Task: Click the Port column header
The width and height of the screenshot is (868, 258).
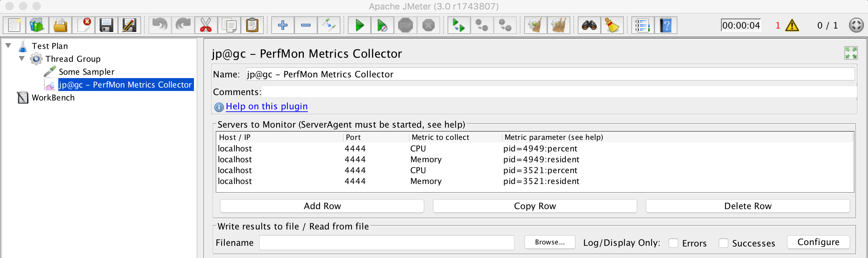Action: tap(376, 137)
